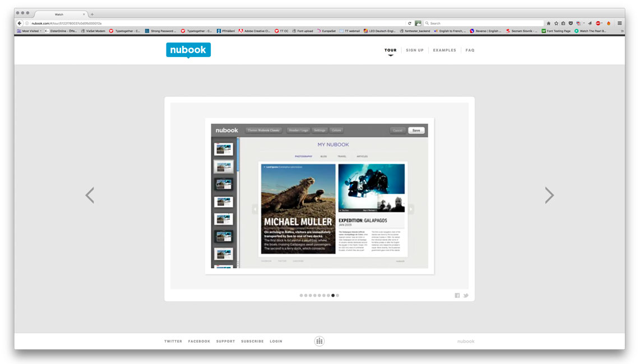Click the Adblock red stop-sign icon
This screenshot has height=364, width=639.
(598, 23)
